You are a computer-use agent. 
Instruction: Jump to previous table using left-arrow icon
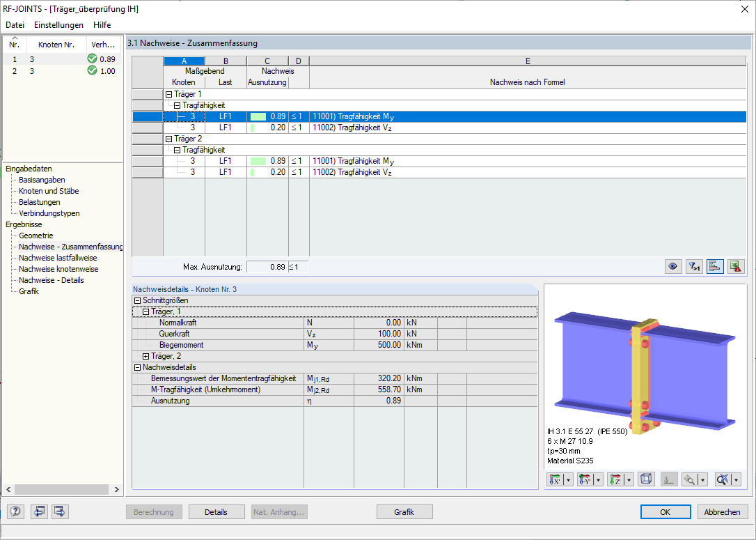(x=39, y=511)
